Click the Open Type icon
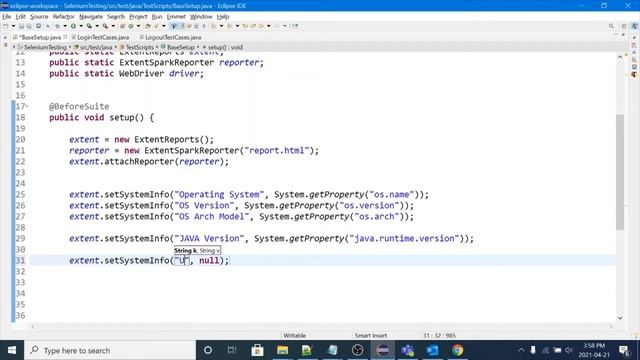640x360 pixels. coord(148,26)
